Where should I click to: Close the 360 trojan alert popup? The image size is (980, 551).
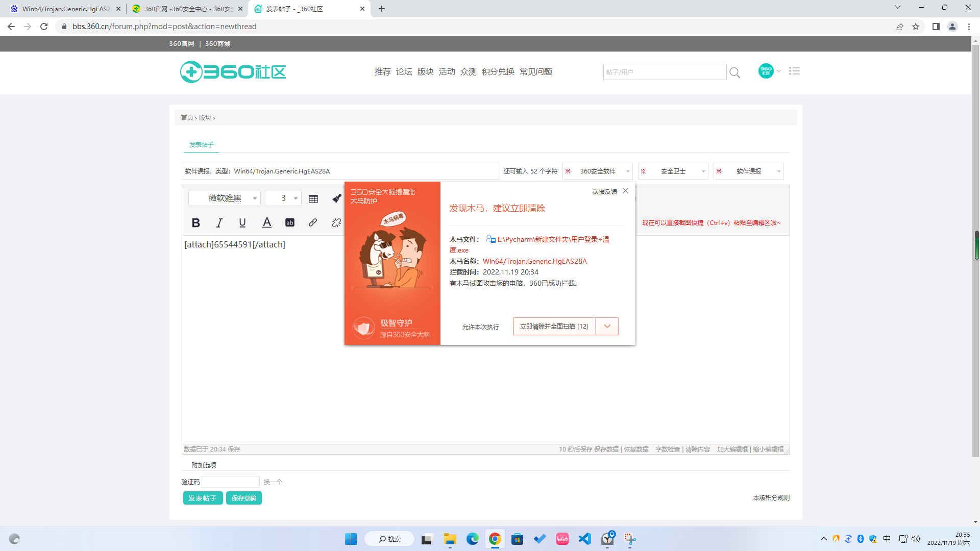click(x=625, y=190)
